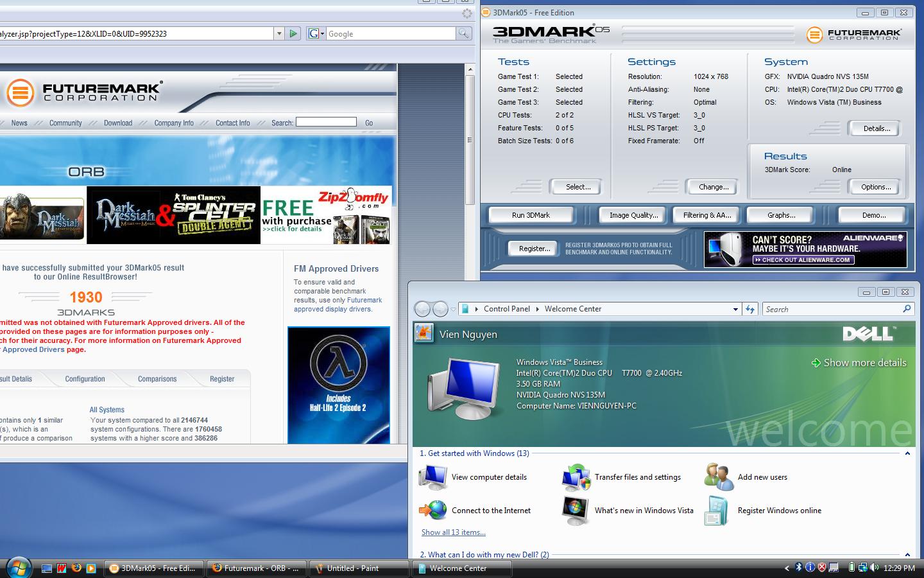The width and height of the screenshot is (924, 578).
Task: Open Register Windows online icon
Action: (x=716, y=511)
